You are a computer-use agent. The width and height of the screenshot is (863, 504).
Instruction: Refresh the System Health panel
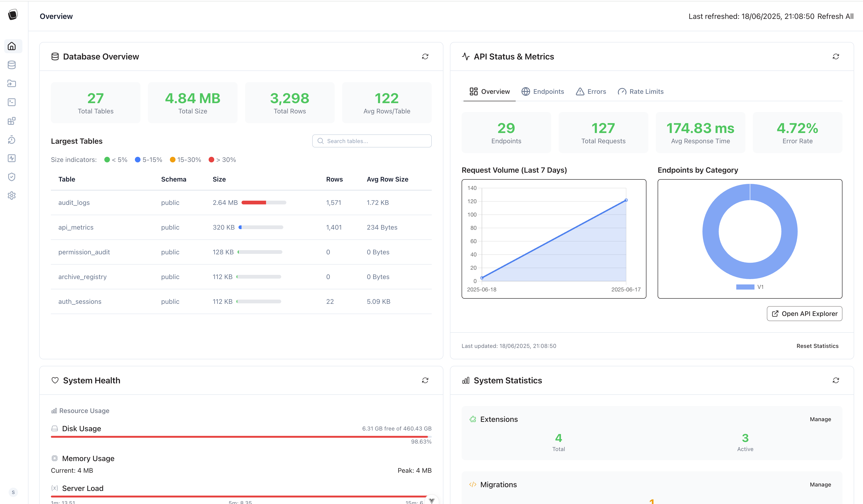(x=425, y=380)
